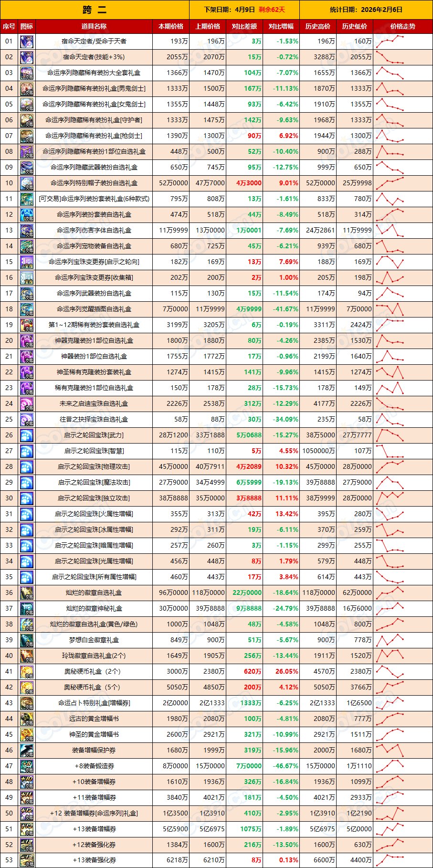
Task: Select item +12装备强化券
Action: click(x=94, y=845)
